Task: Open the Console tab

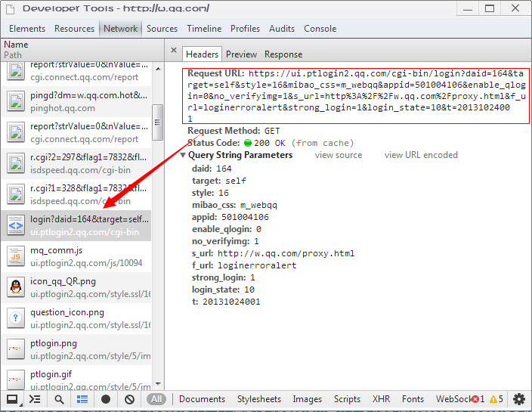Action: tap(320, 29)
